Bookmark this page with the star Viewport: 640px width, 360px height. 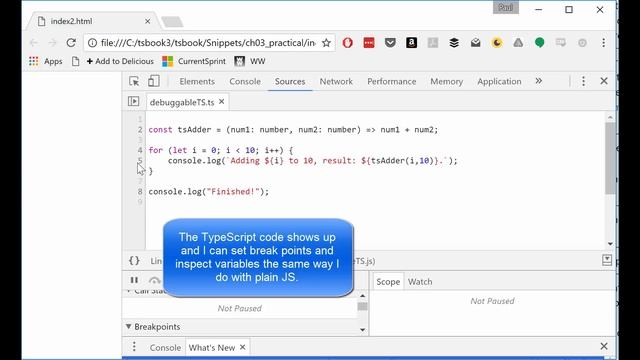click(326, 42)
